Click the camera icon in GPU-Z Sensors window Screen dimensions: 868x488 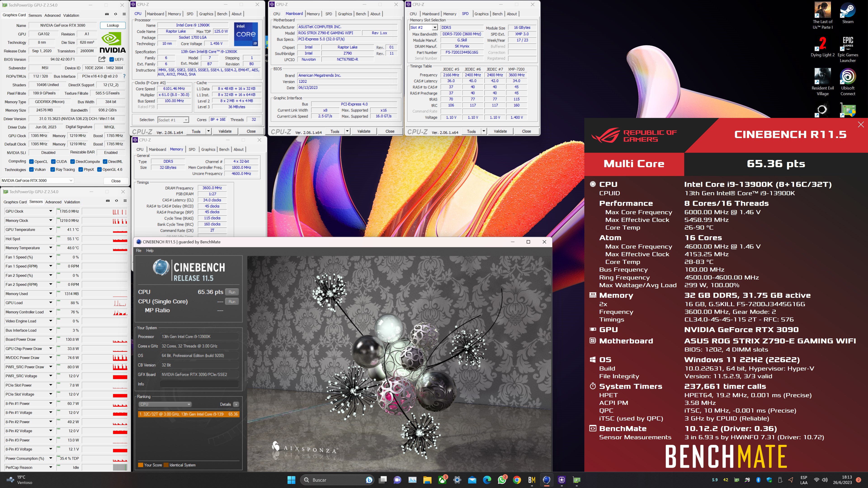[x=108, y=201]
